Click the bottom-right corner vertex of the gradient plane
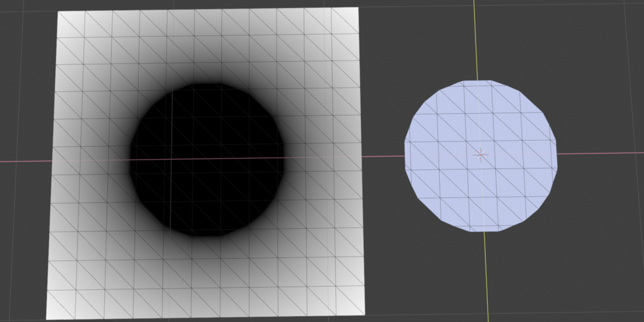This screenshot has width=644, height=322. (x=365, y=315)
